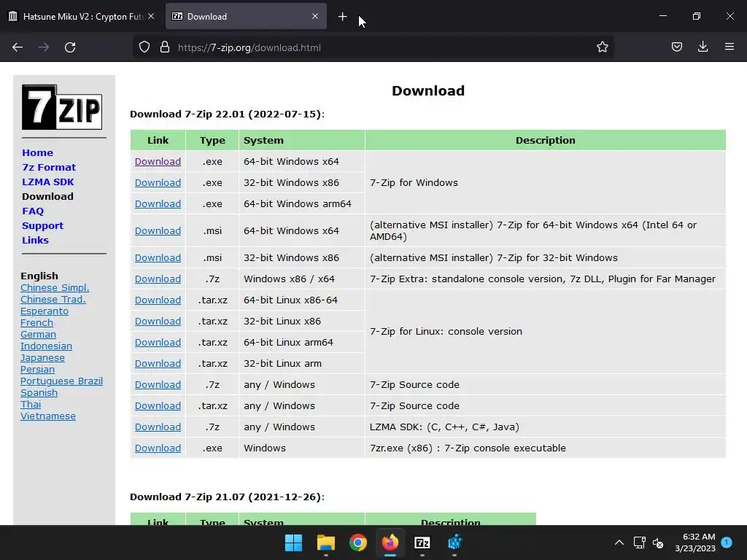The image size is (747, 560).
Task: Show Firefox downloads panel
Action: tap(703, 47)
